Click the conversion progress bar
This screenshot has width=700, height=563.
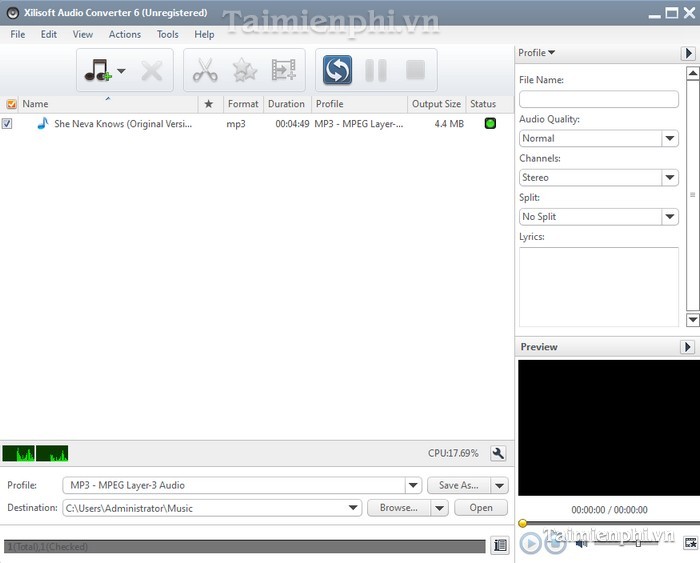click(x=245, y=546)
